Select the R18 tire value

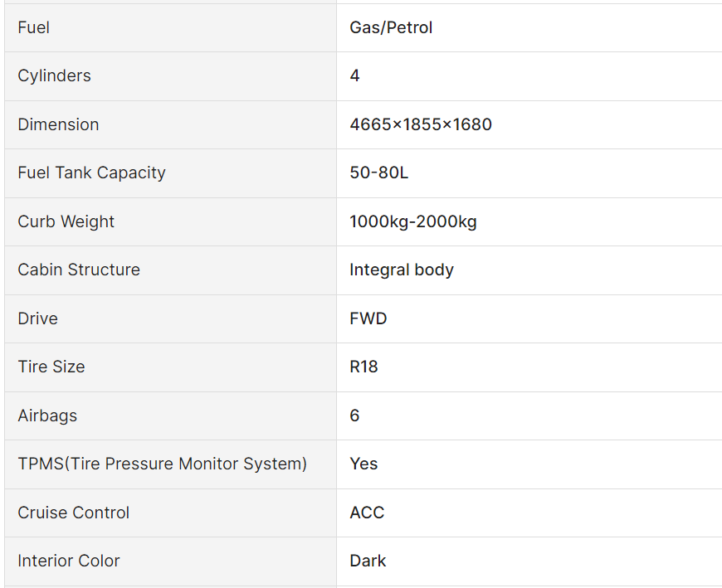click(363, 367)
